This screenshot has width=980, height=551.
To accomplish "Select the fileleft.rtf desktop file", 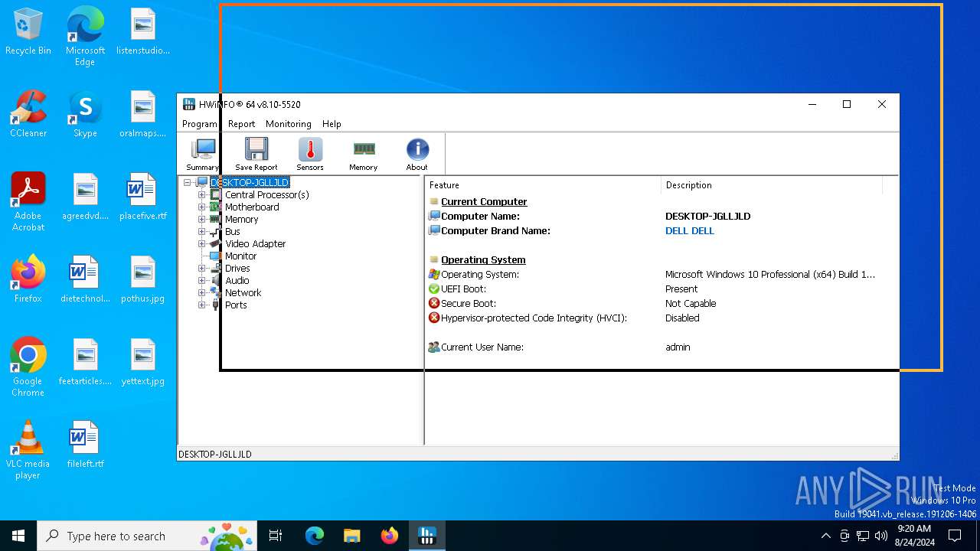I will point(85,445).
